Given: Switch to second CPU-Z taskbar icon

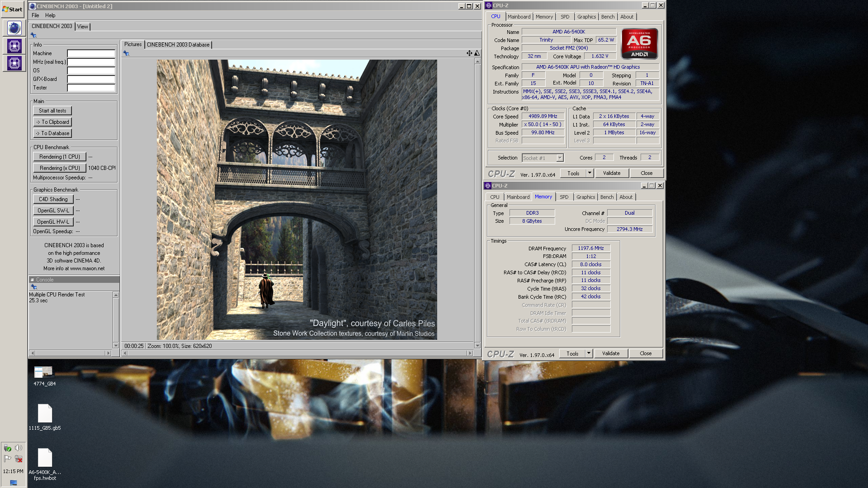Looking at the screenshot, I should tap(14, 63).
